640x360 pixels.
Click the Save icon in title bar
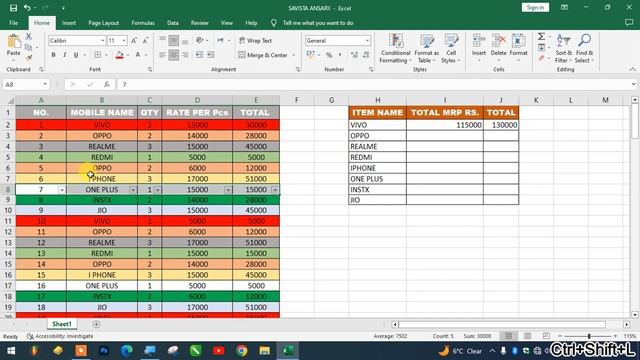coord(13,8)
